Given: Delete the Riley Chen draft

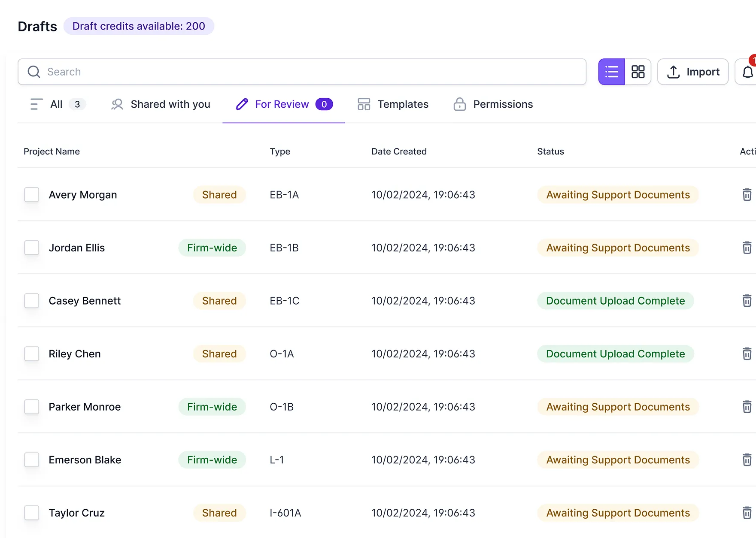Looking at the screenshot, I should [747, 354].
